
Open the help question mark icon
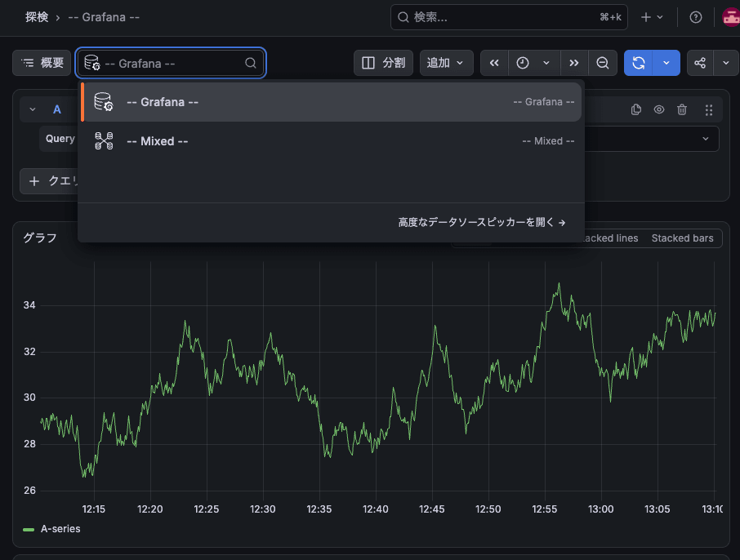coord(695,17)
